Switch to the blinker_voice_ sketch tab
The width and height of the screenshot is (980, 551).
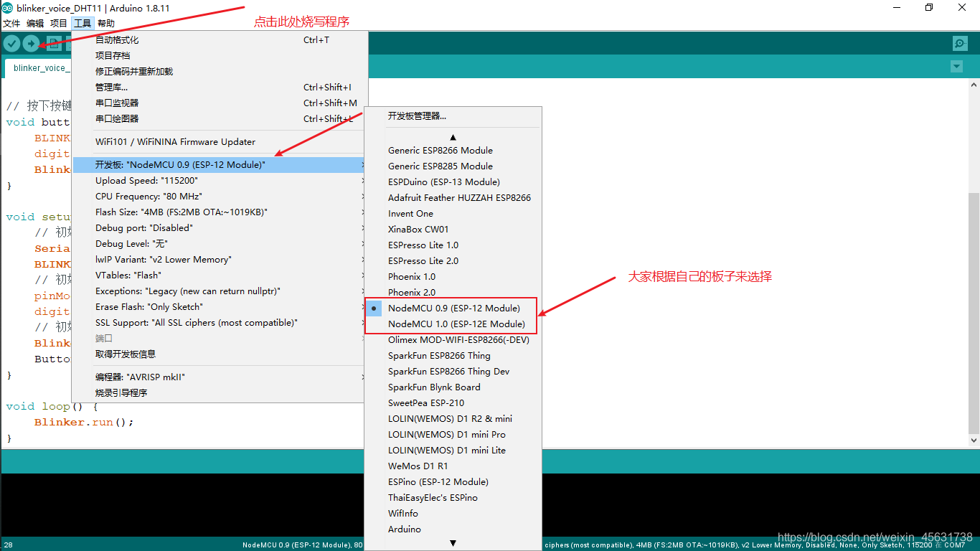coord(41,67)
